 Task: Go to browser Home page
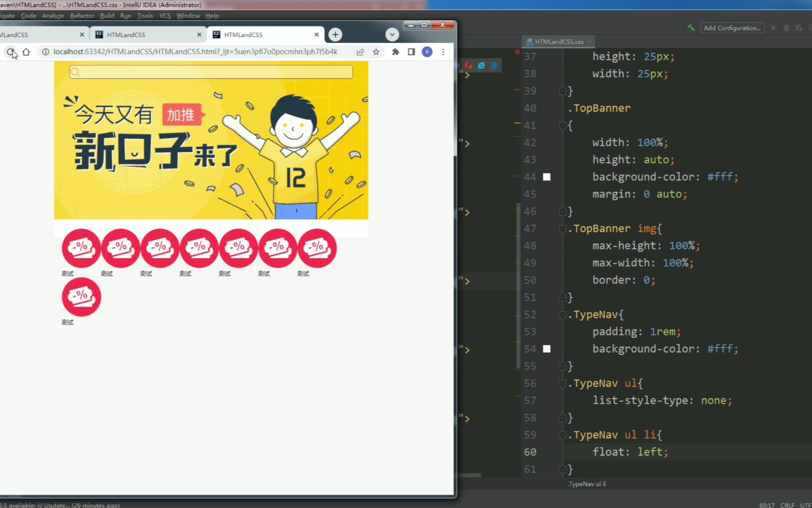point(26,52)
